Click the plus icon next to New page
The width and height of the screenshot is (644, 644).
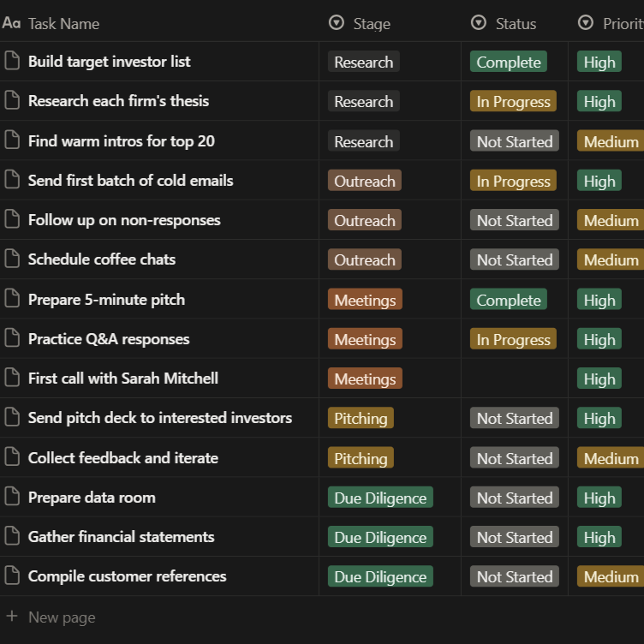(12, 616)
